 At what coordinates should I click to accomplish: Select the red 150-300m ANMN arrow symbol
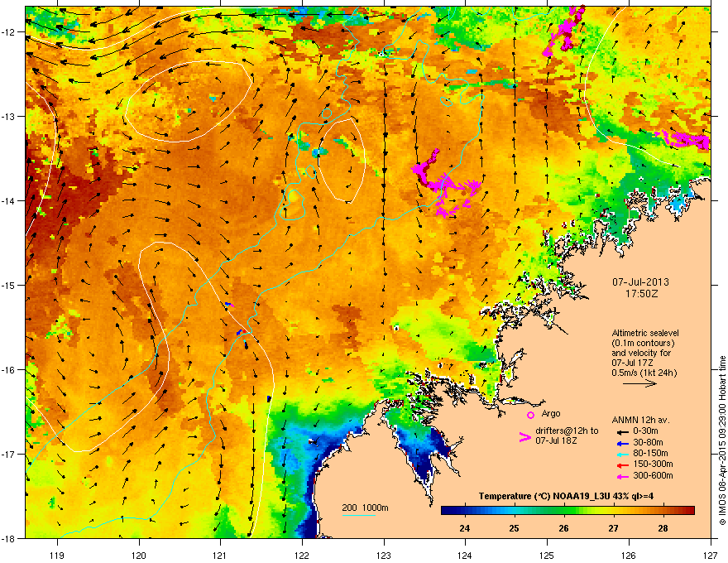pos(622,465)
